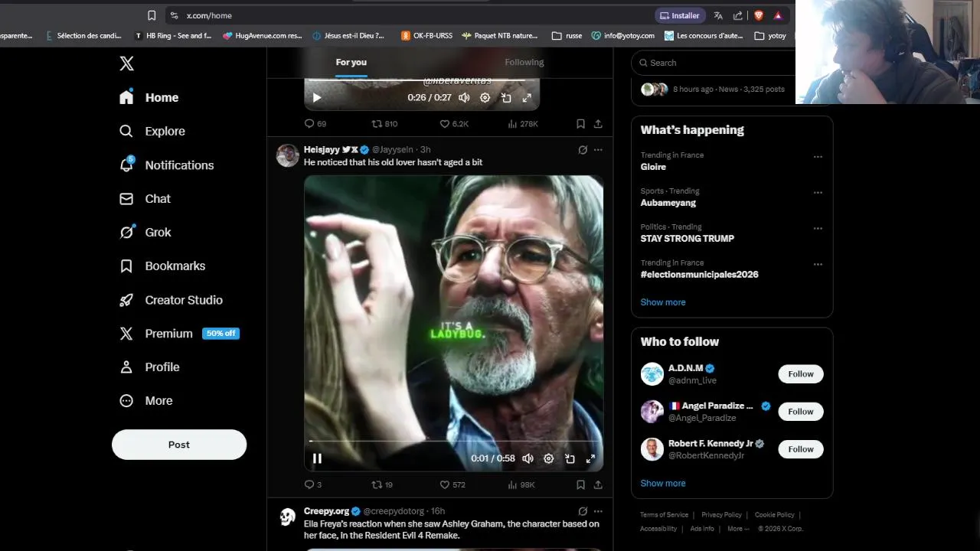Play the top video at 0:26
The image size is (980, 551).
[317, 97]
